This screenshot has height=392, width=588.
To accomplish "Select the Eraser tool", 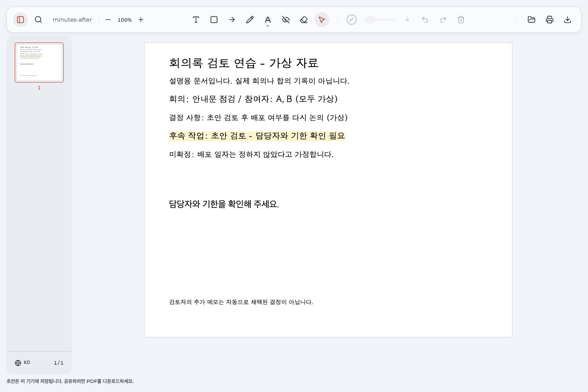I will 304,20.
